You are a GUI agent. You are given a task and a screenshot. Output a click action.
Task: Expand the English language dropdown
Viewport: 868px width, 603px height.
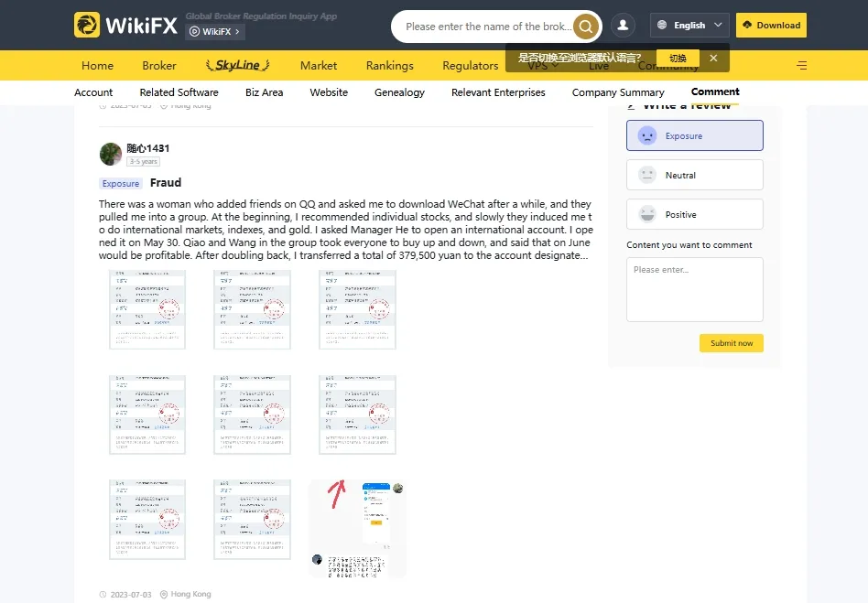point(689,25)
